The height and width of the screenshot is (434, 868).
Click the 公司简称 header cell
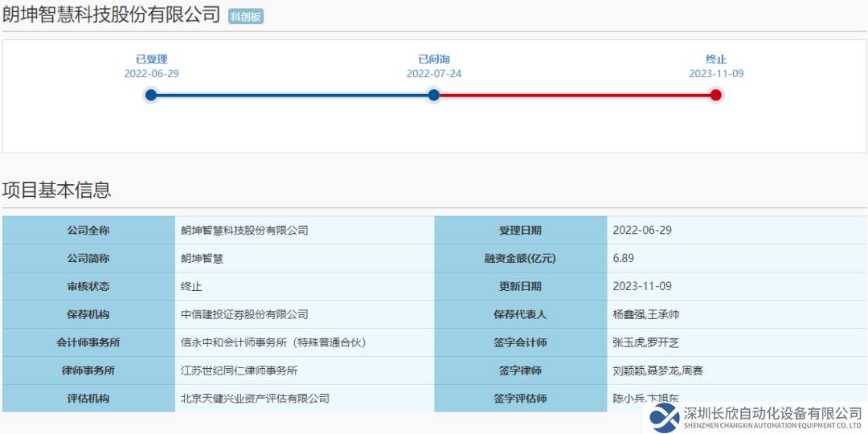[x=88, y=259]
